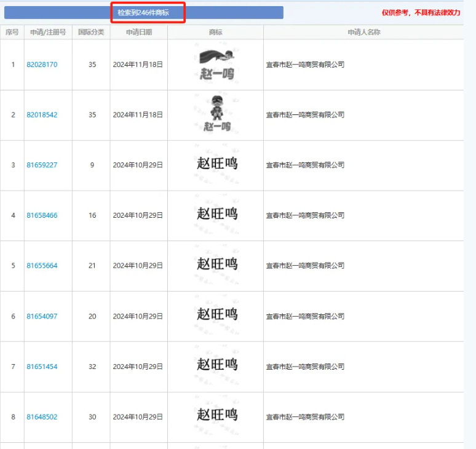
Task: Open trademark registration number 81655664
Action: click(42, 266)
